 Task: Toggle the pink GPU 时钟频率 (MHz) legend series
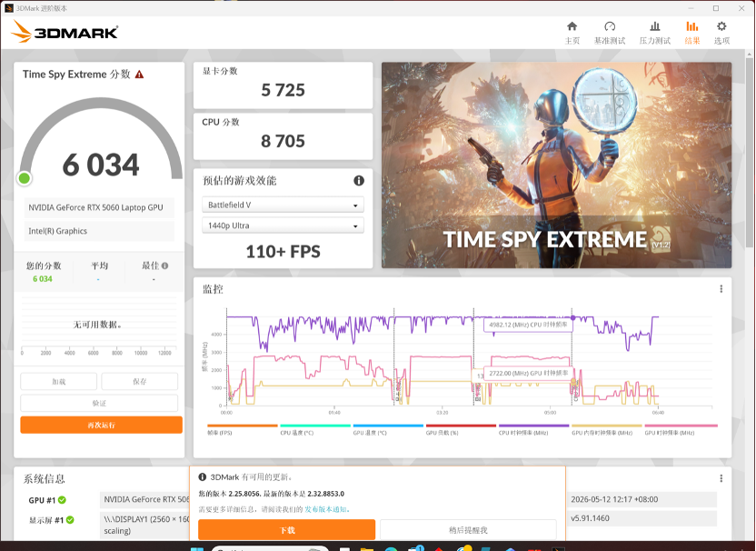coord(681,429)
